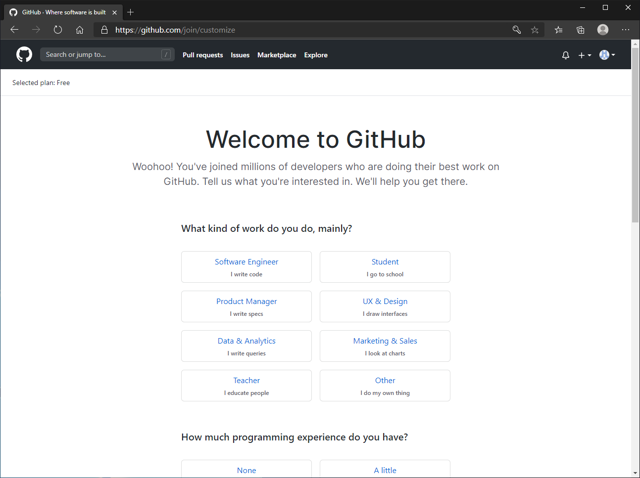Select the GitHub browser tab
This screenshot has width=640, height=478.
tap(63, 12)
